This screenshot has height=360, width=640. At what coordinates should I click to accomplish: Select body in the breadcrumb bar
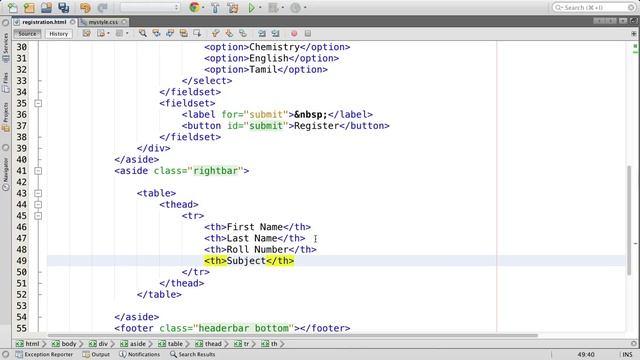pyautogui.click(x=64, y=344)
